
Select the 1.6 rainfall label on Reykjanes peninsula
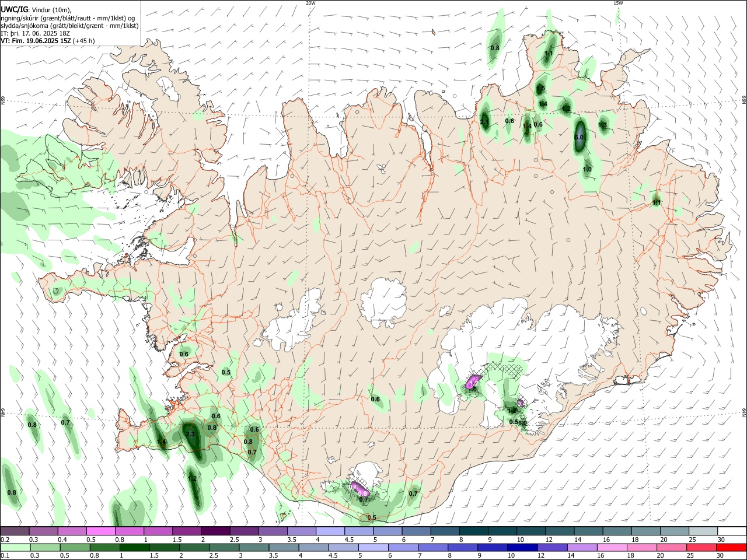[161, 443]
